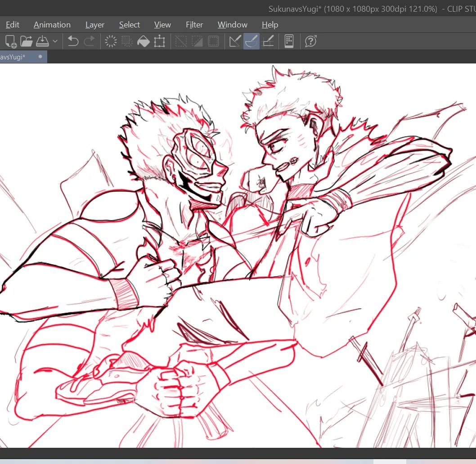Click the Save icon
476x464 pixels.
click(x=42, y=41)
